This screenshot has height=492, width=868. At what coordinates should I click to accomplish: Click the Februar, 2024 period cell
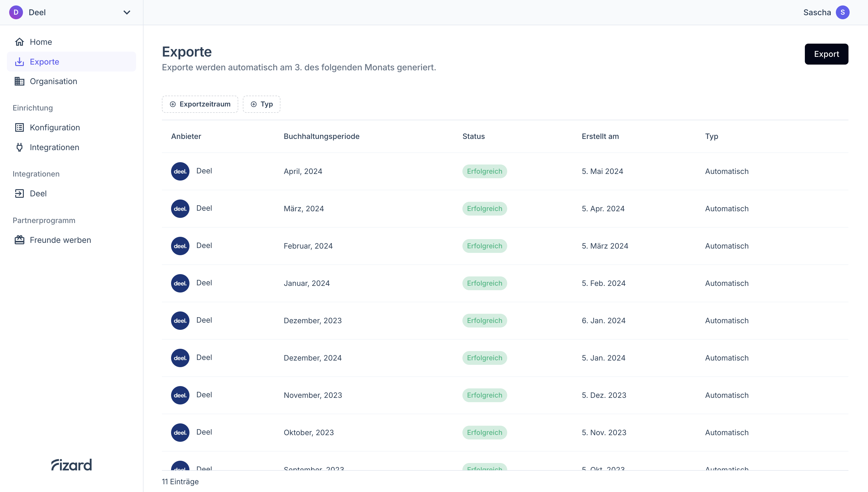[308, 246]
